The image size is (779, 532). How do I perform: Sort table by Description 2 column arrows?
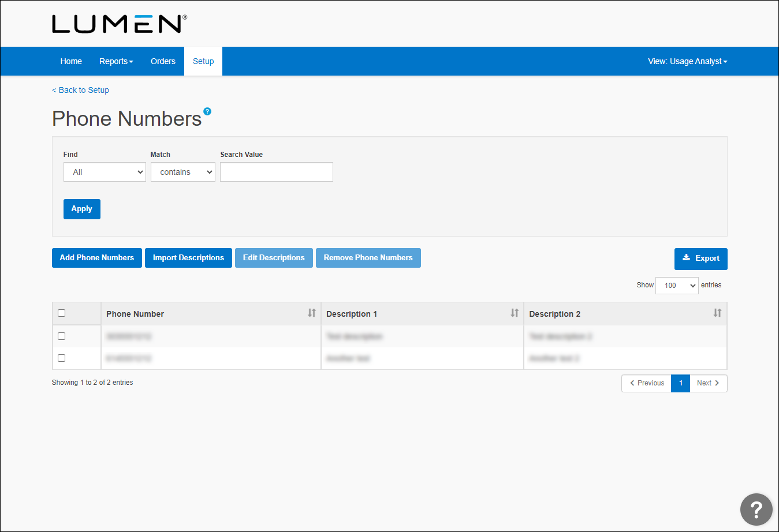point(717,313)
